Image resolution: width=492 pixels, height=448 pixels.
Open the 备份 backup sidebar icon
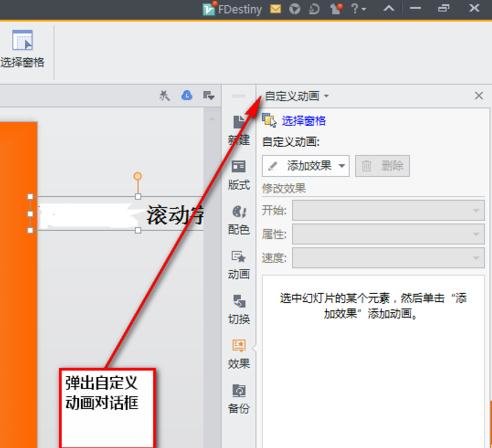(x=239, y=399)
